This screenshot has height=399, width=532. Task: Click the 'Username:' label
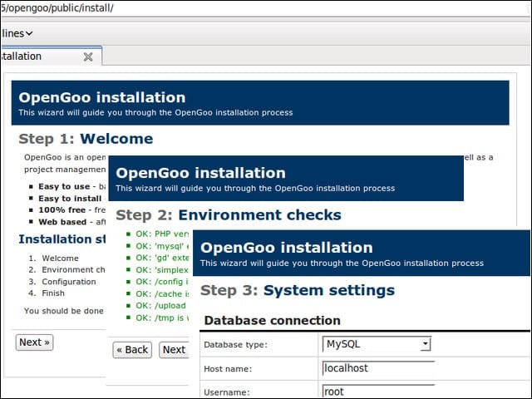[x=227, y=392]
